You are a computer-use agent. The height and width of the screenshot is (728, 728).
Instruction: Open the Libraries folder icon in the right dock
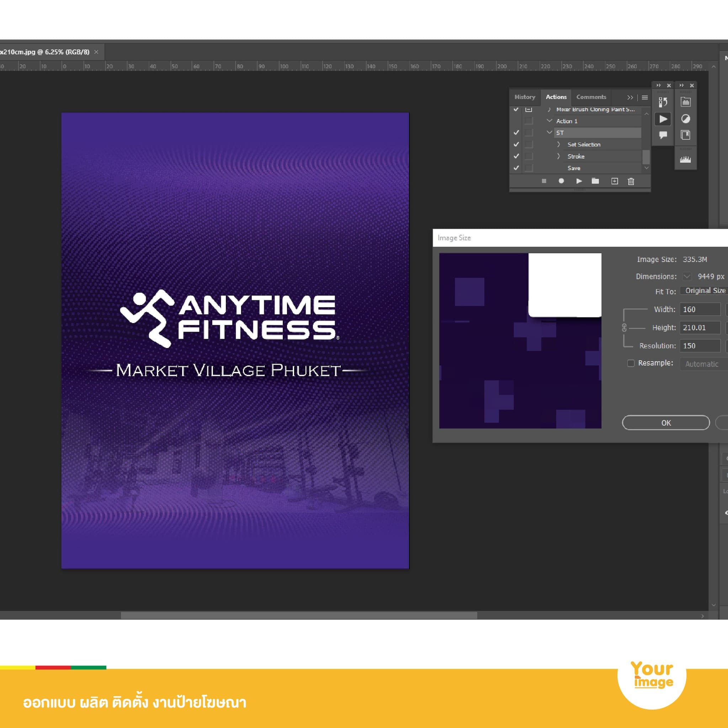[x=685, y=102]
